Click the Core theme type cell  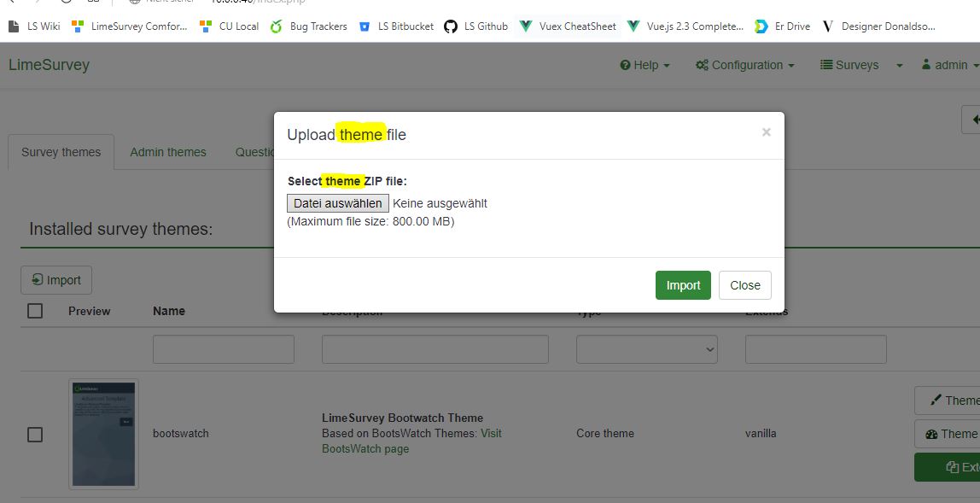(x=605, y=434)
